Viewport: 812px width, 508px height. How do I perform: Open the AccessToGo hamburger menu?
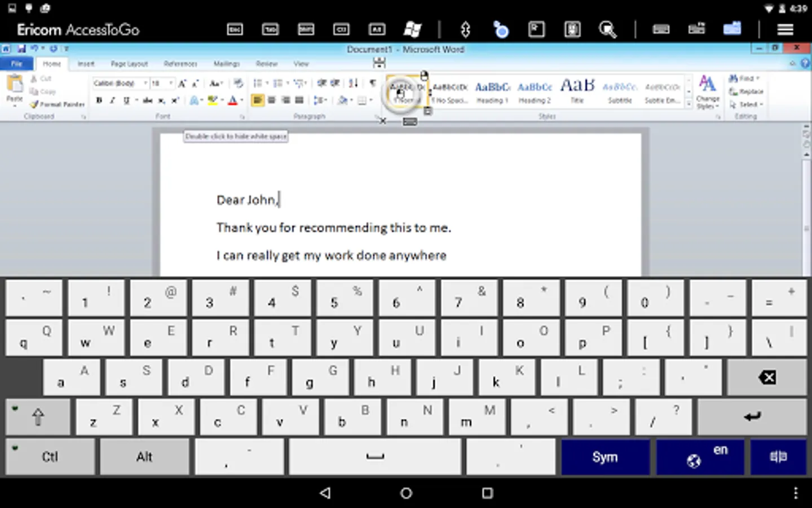(785, 29)
